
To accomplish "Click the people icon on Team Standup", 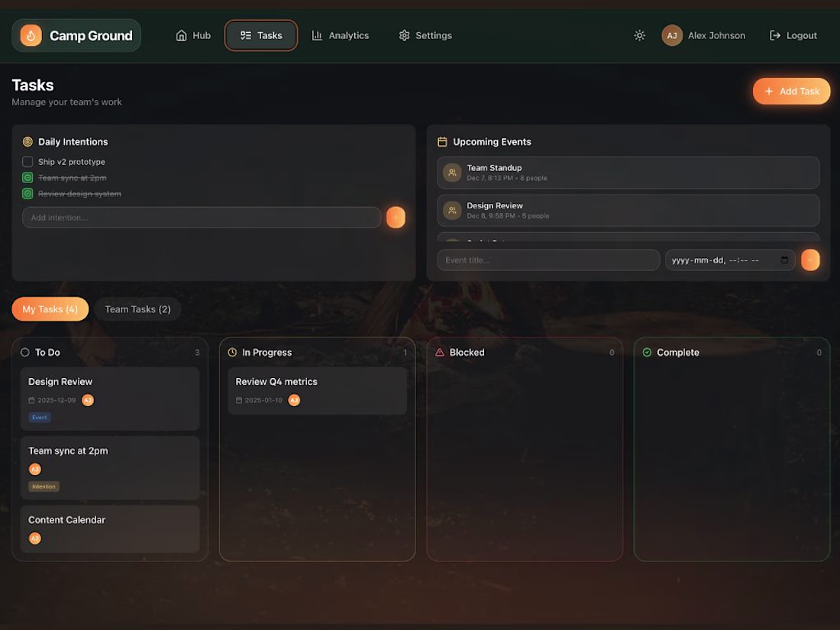I will (452, 173).
